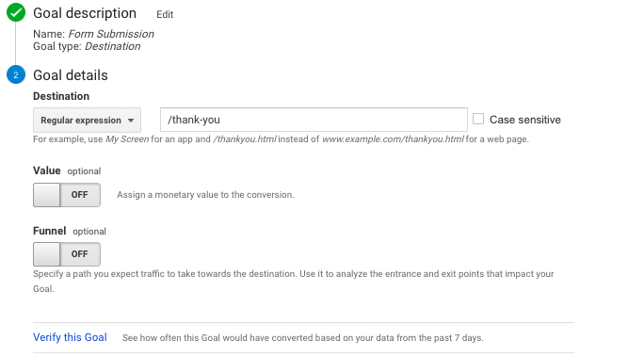Viewport: 644px width, 357px height.
Task: Click the dropdown arrow beside Regular expression
Action: tap(131, 121)
